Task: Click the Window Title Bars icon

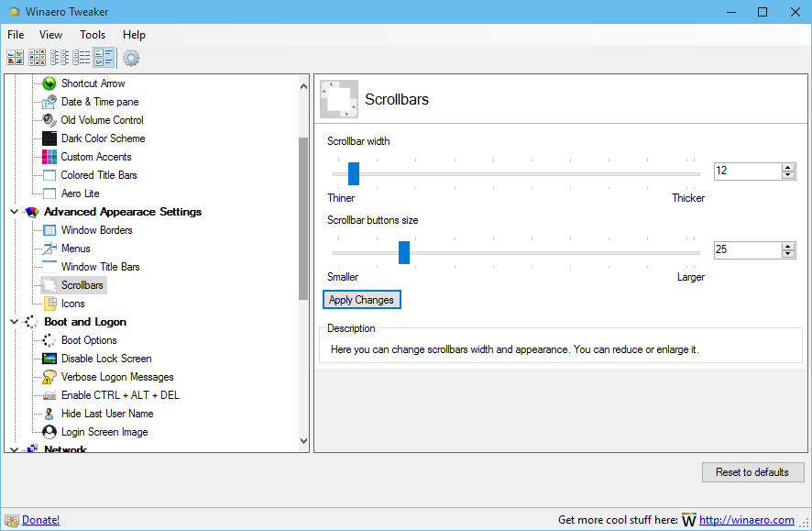Action: tap(49, 267)
